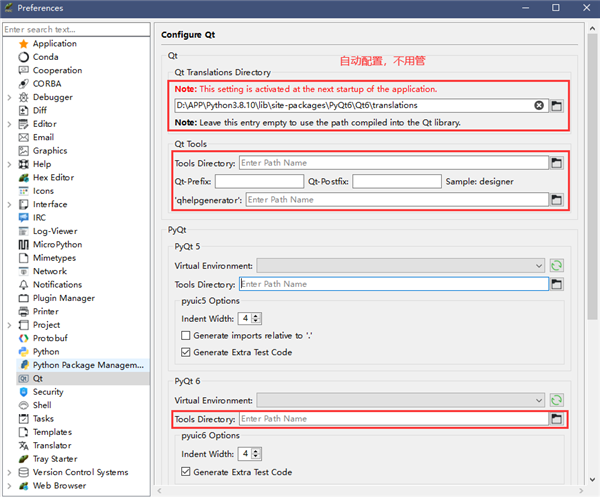This screenshot has height=497, width=600.
Task: Toggle pyuic5 Generate Extra Test Code
Action: tap(186, 352)
